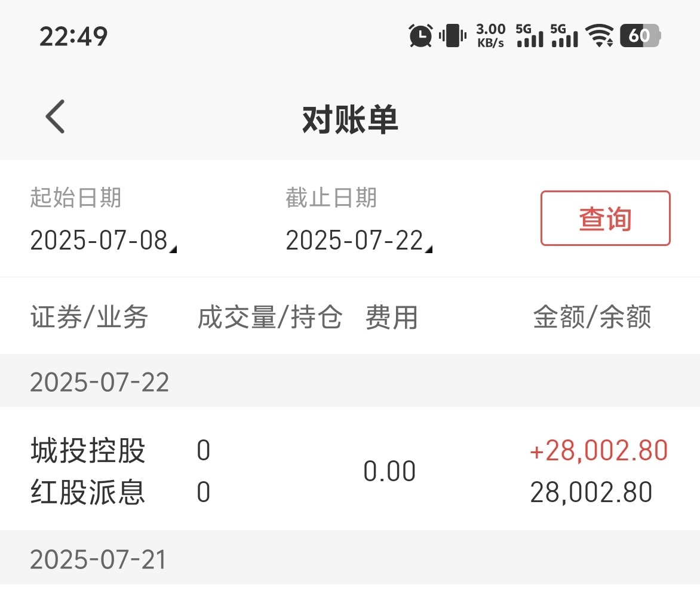Tap the vibrate mode status icon
Image resolution: width=700 pixels, height=603 pixels.
pos(452,35)
